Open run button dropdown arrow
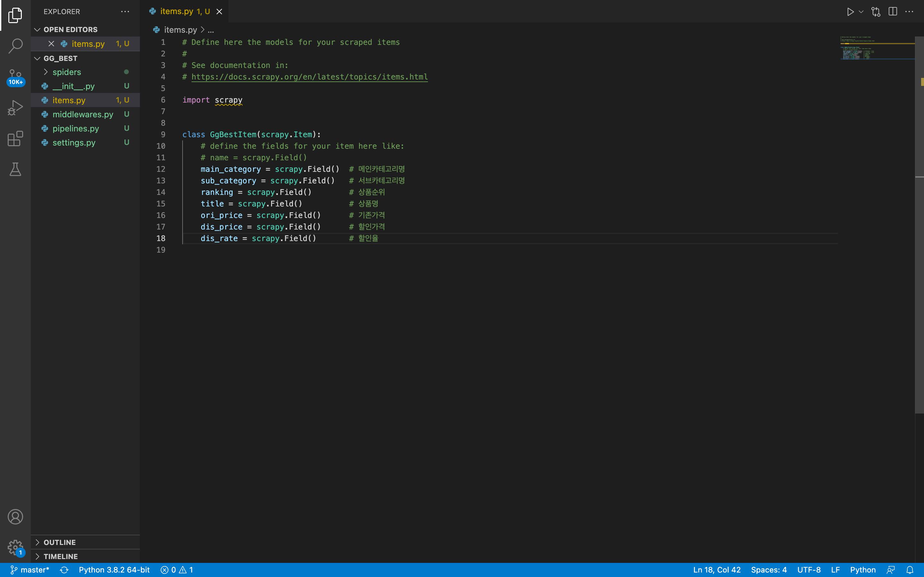 point(861,12)
